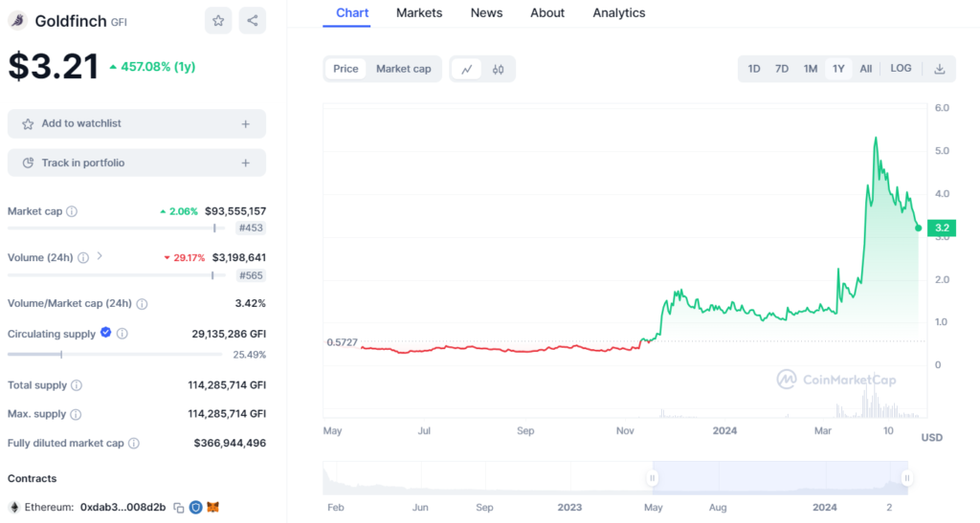Show the All time range
Viewport: 980px width, 523px height.
tap(866, 69)
